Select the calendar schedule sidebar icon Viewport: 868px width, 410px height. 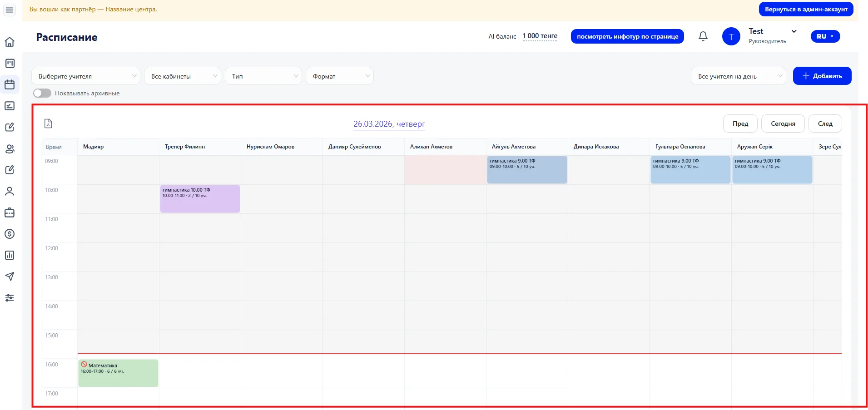click(x=10, y=84)
